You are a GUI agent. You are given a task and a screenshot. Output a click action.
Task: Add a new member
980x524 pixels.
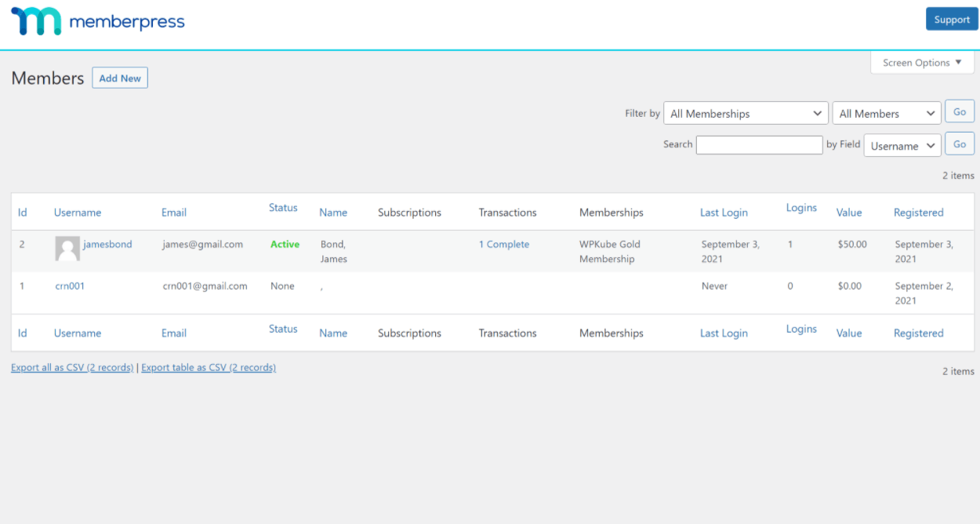tap(120, 78)
